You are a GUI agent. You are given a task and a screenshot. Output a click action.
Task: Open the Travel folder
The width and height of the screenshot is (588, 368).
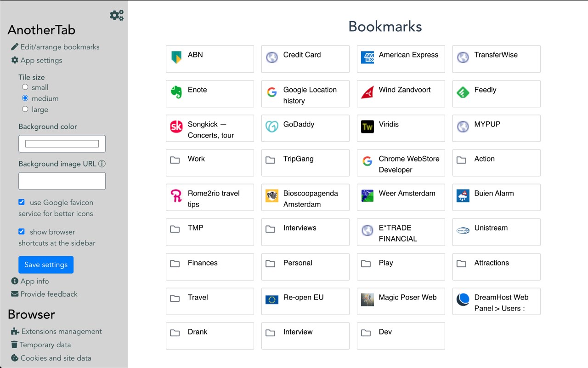(210, 301)
